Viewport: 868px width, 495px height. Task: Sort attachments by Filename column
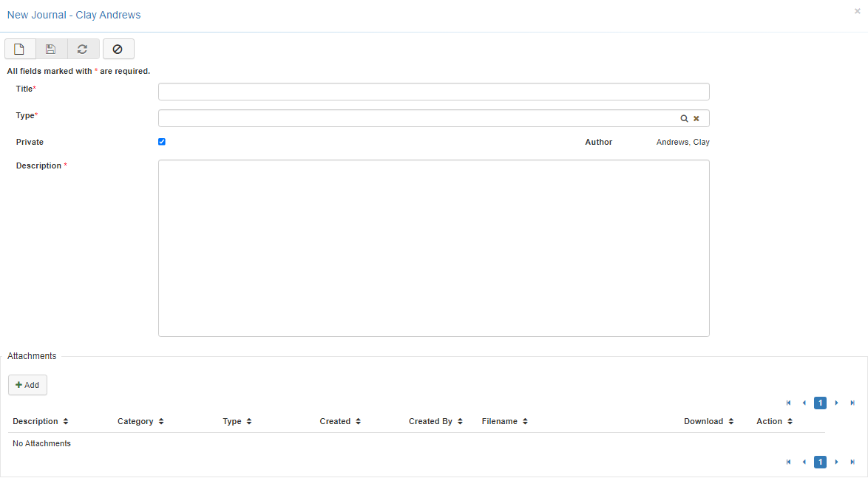click(x=505, y=421)
